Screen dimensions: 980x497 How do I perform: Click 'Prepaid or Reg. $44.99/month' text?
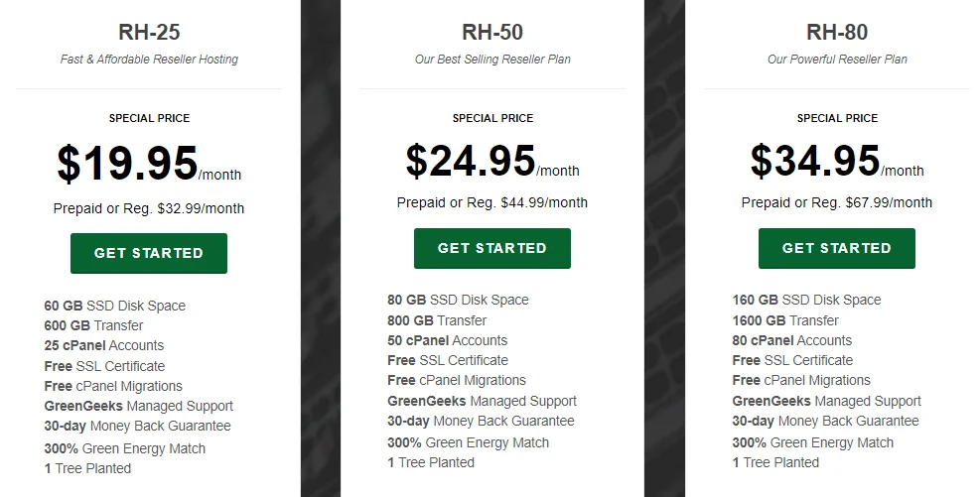tap(492, 202)
